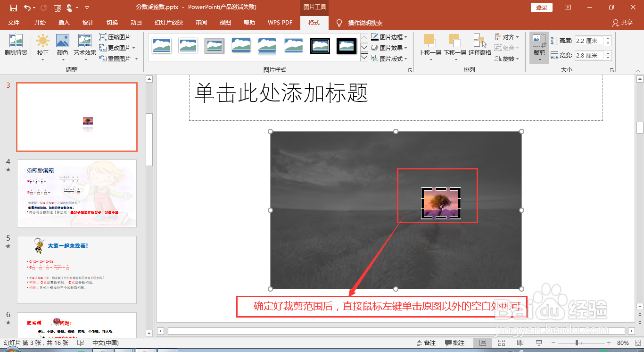
Task: Open the 对齐 align dropdown
Action: [507, 37]
